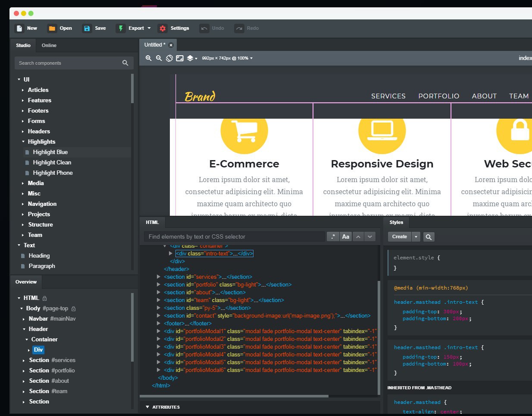This screenshot has width=532, height=416.
Task: Switch to the Studio tab
Action: [23, 45]
